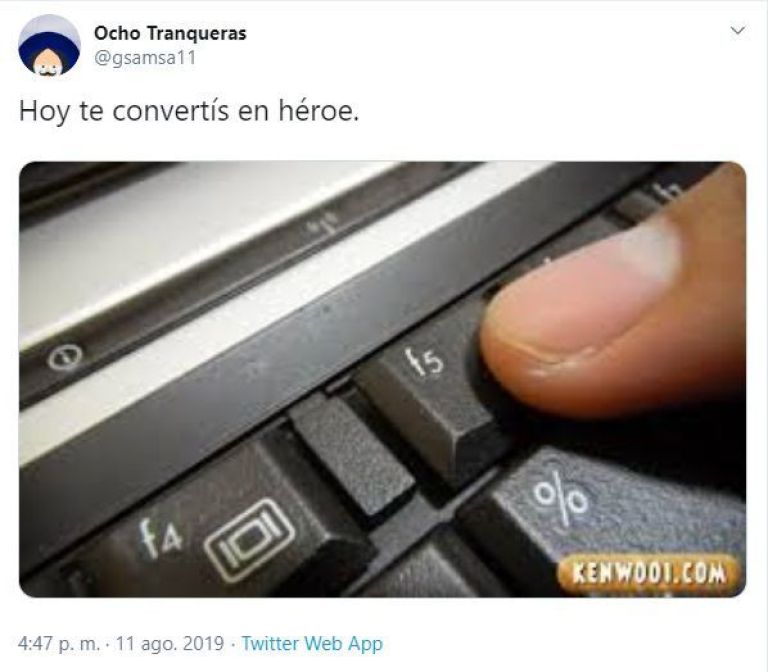Viewport: 768px width, 672px height.
Task: Click the f4 label on the keyboard photo
Action: coord(161,538)
